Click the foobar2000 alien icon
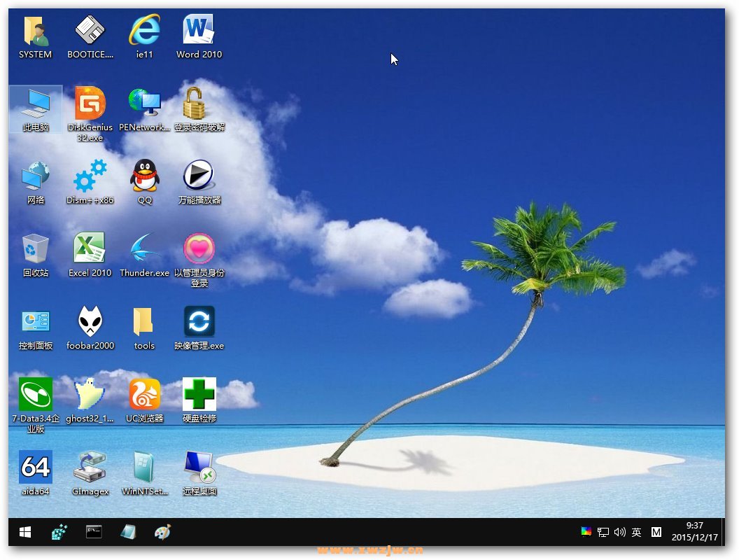This screenshot has height=560, width=739. tap(90, 328)
